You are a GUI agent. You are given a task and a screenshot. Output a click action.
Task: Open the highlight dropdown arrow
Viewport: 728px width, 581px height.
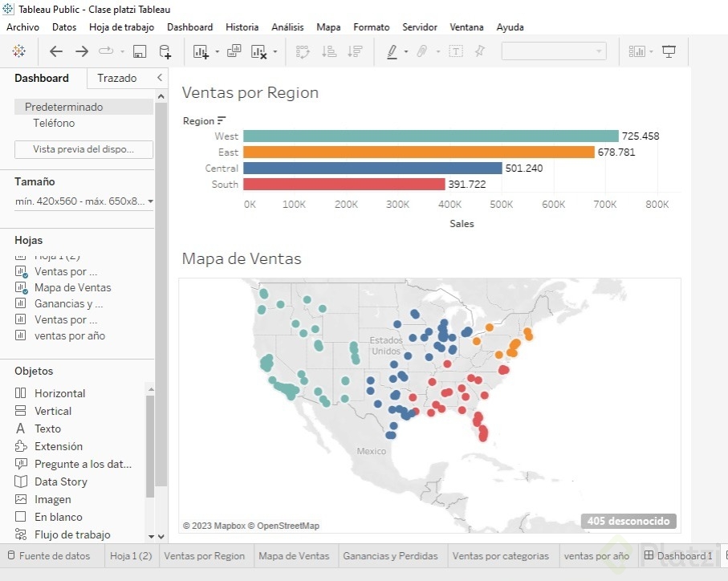tap(406, 51)
